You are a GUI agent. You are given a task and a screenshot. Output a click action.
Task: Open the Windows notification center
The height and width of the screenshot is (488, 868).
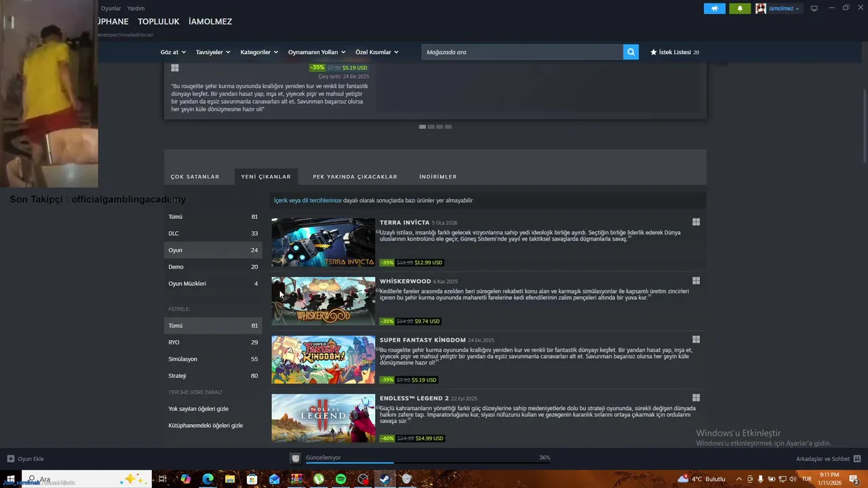[x=854, y=479]
